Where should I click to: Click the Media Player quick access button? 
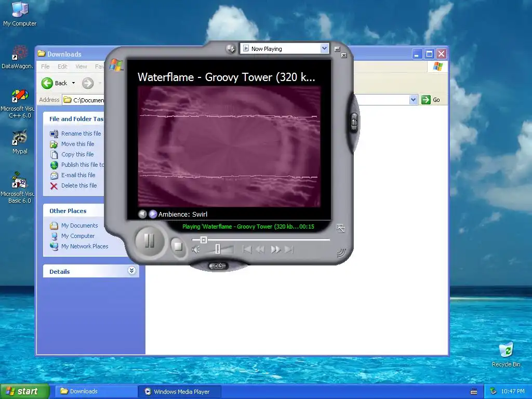pyautogui.click(x=231, y=49)
